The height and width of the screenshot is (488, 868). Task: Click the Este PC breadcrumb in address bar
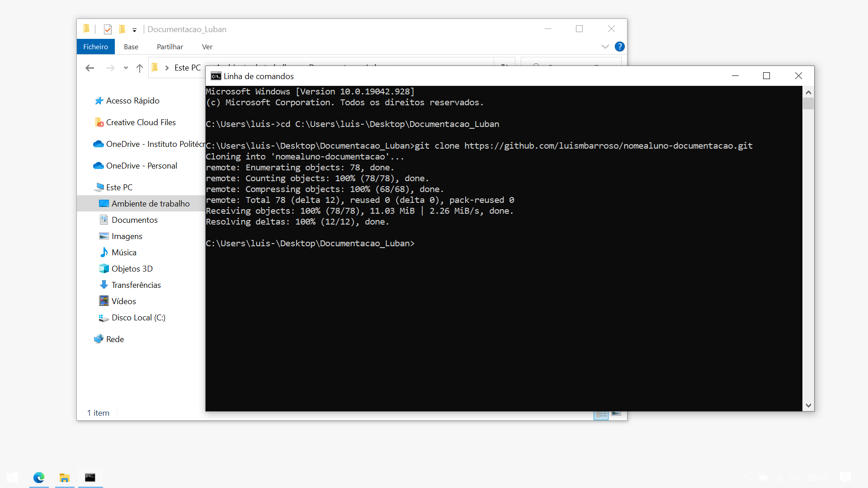[x=187, y=68]
